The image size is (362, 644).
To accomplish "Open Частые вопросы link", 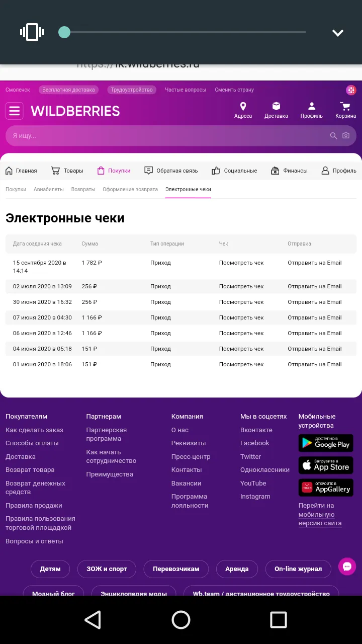I will coord(186,90).
